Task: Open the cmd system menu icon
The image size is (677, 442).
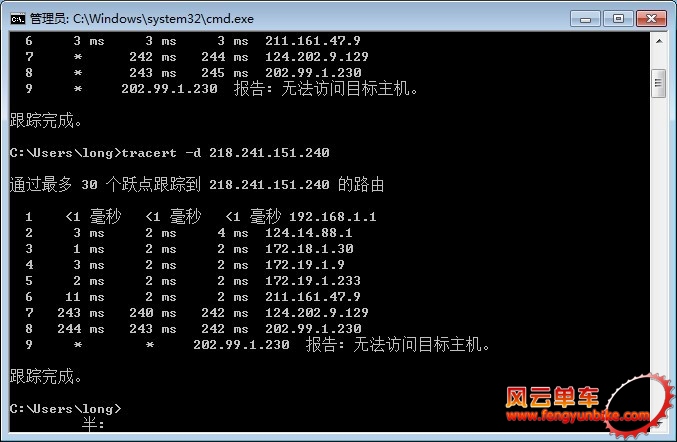Action: pyautogui.click(x=18, y=19)
